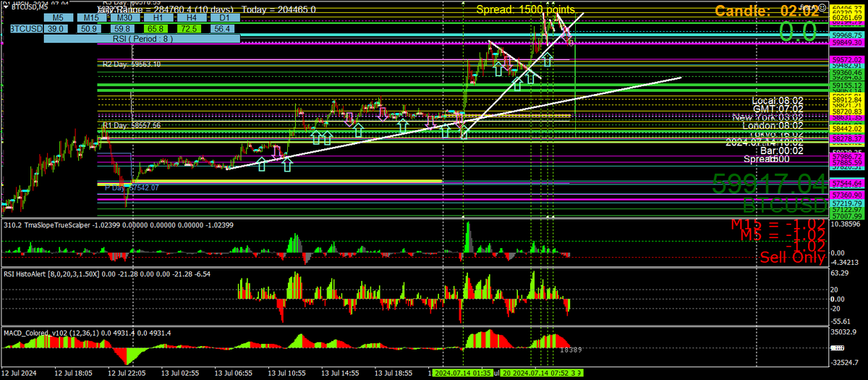Viewport: 868px width, 380px height.
Task: Click the 59155.12 price tag
Action: click(847, 85)
